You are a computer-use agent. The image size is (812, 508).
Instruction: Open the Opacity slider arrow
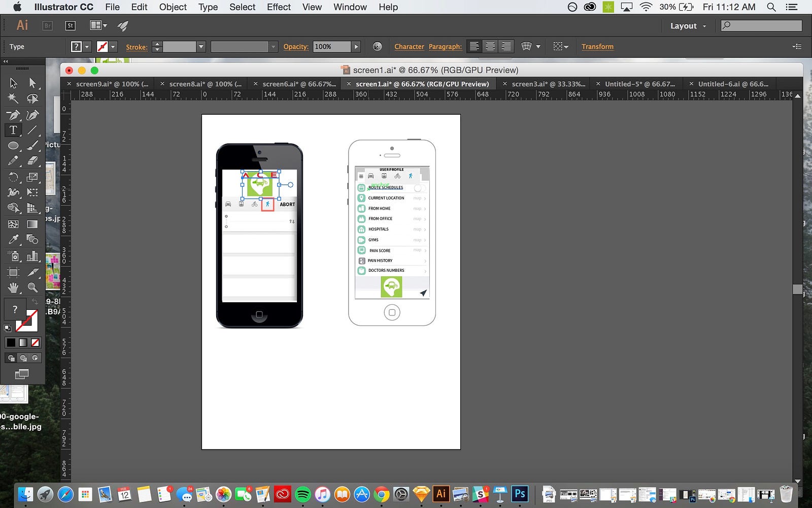tap(356, 47)
